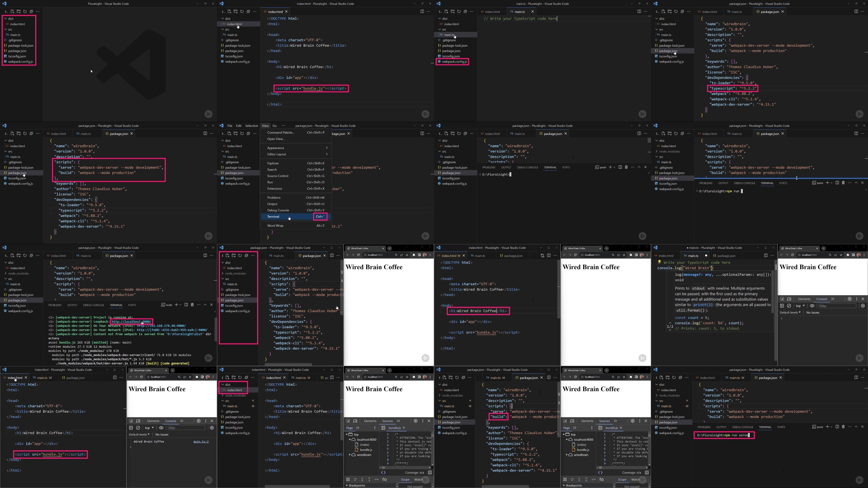This screenshot has width=868, height=488.
Task: Open the launch profile chevron in the node terminal panel
Action: coord(181,305)
